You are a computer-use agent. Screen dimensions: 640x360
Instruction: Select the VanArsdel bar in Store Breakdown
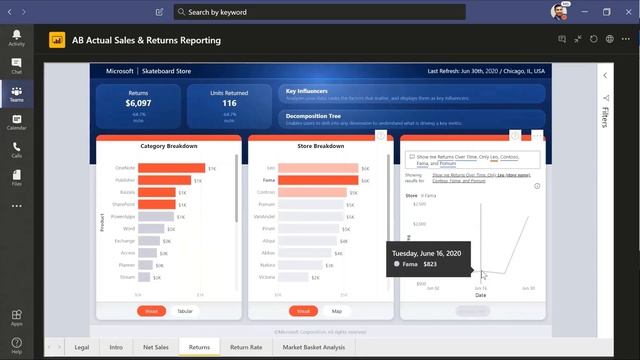[x=311, y=217]
